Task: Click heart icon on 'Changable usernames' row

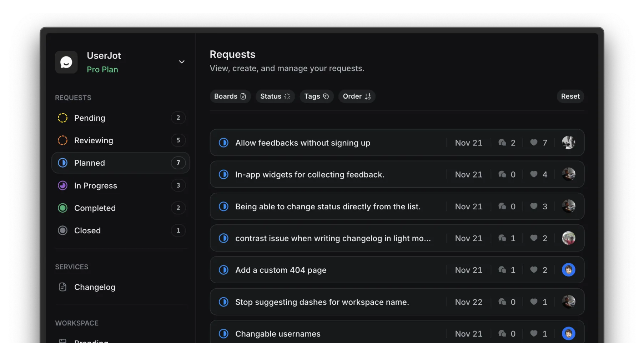Action: tap(534, 334)
